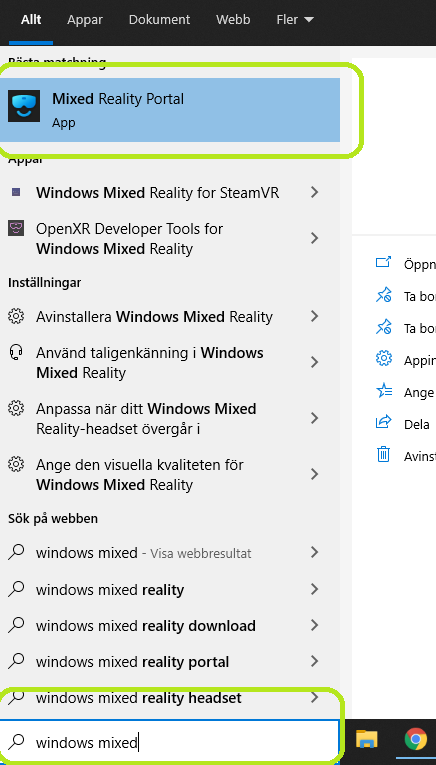The width and height of the screenshot is (436, 765).
Task: Click the gear icon for app settings
Action: tap(384, 359)
